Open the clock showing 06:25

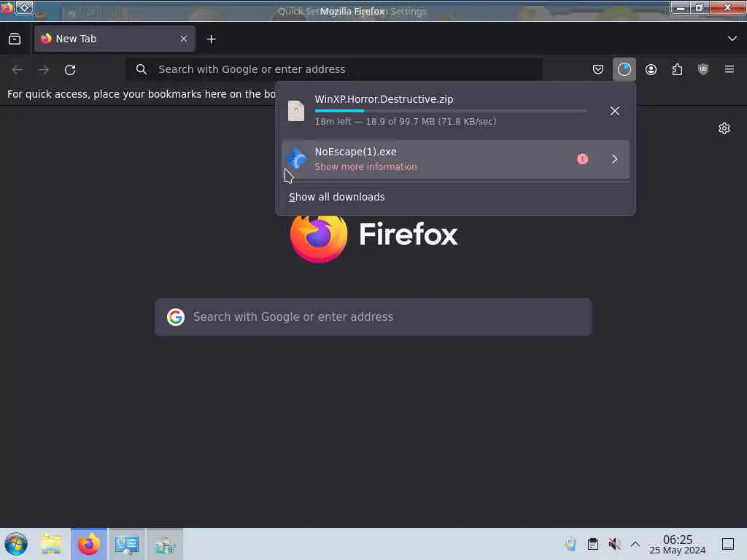click(678, 544)
